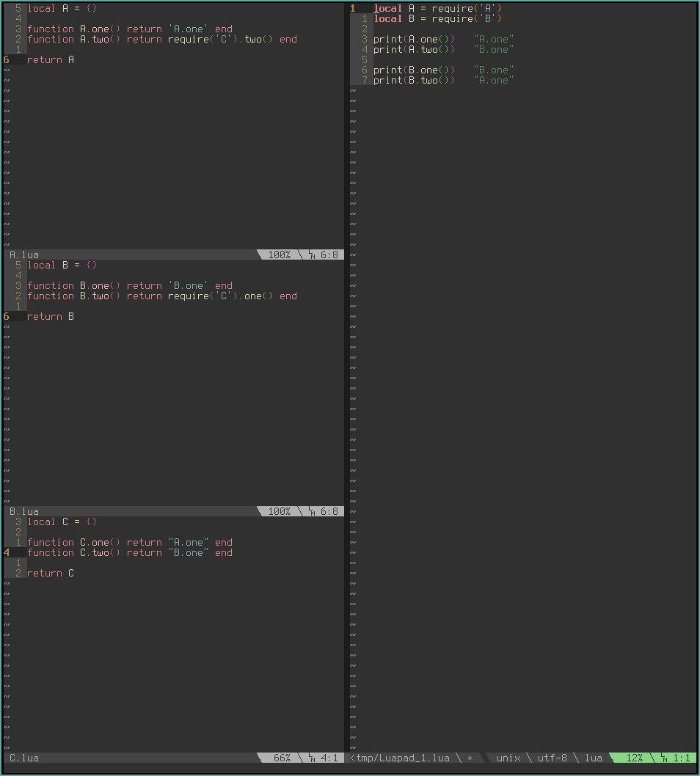
Task: Click the 'print(B.one())' statement
Action: pyautogui.click(x=414, y=70)
